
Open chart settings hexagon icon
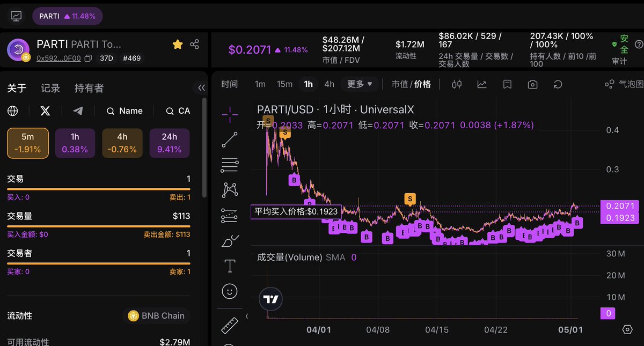(627, 329)
